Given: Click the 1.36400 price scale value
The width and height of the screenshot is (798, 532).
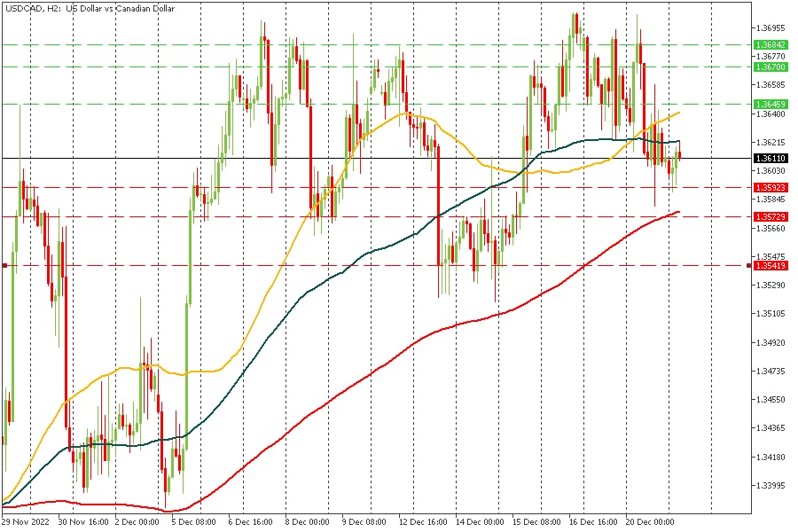Looking at the screenshot, I should 771,114.
